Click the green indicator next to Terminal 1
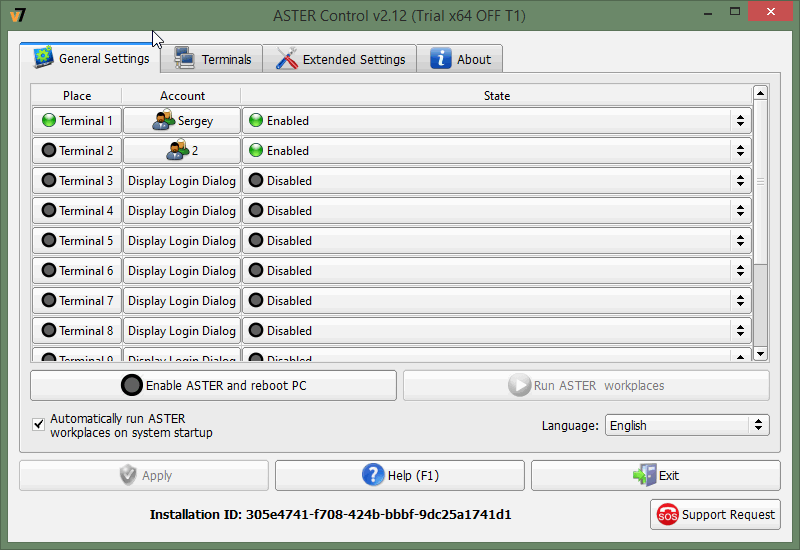 (48, 120)
